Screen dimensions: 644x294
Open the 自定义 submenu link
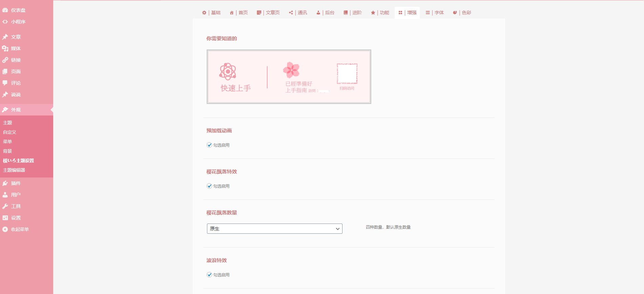tap(10, 132)
